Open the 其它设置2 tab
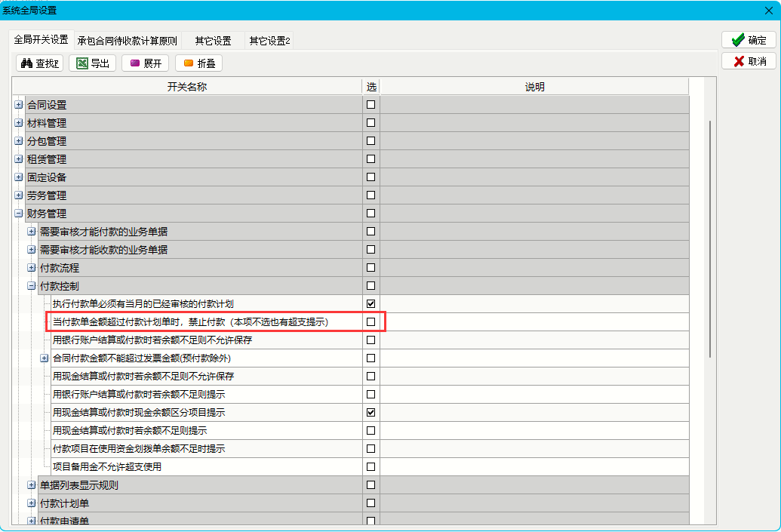The image size is (781, 532). [269, 41]
